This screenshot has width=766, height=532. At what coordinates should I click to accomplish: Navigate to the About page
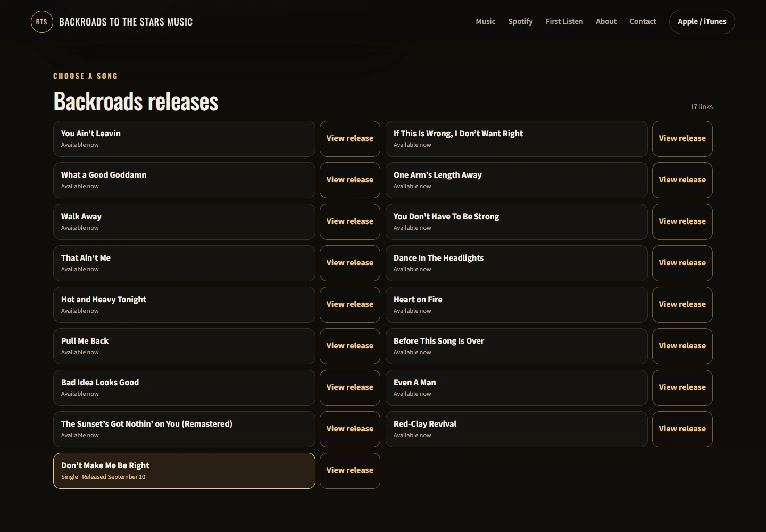(606, 21)
